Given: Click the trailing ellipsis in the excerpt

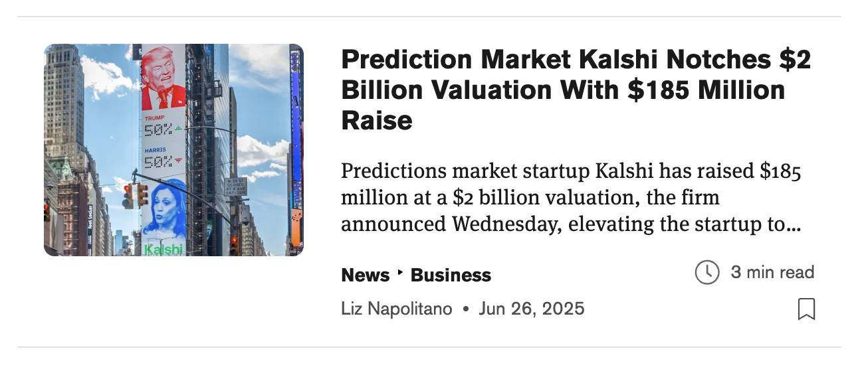Looking at the screenshot, I should click(794, 224).
